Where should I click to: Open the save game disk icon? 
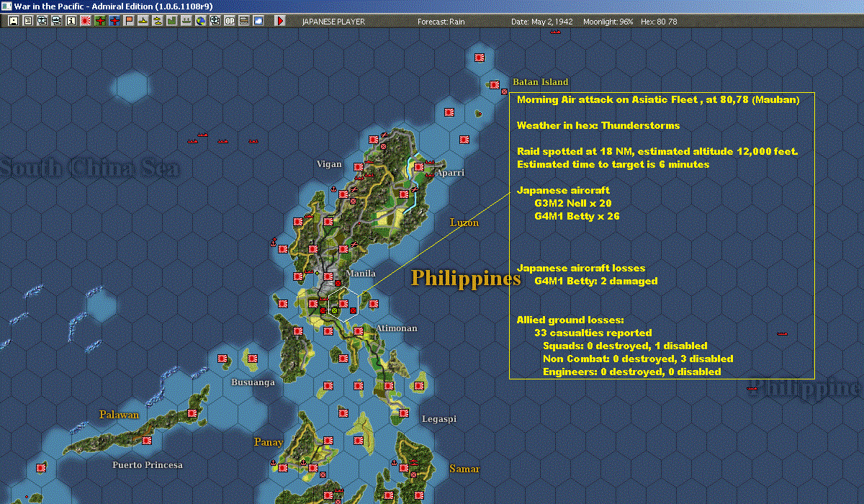(13, 21)
